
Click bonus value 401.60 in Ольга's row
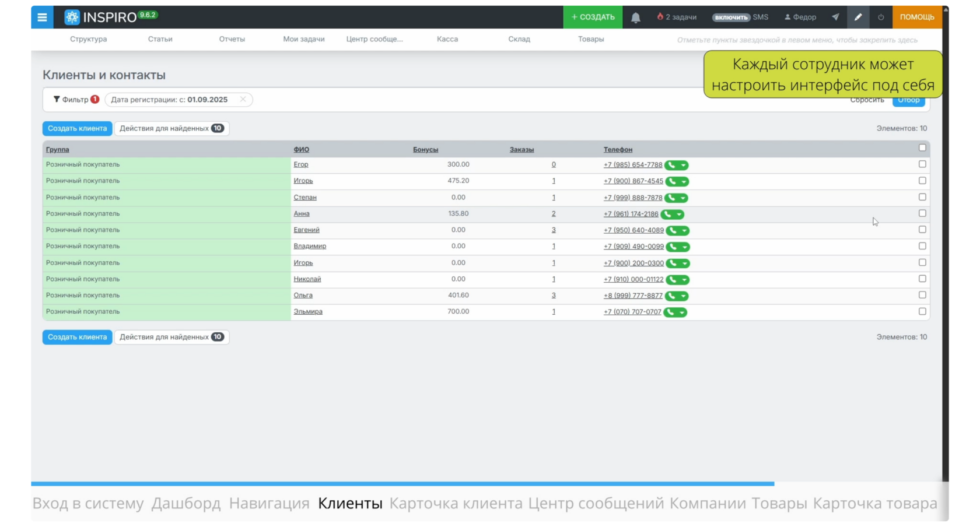click(459, 295)
